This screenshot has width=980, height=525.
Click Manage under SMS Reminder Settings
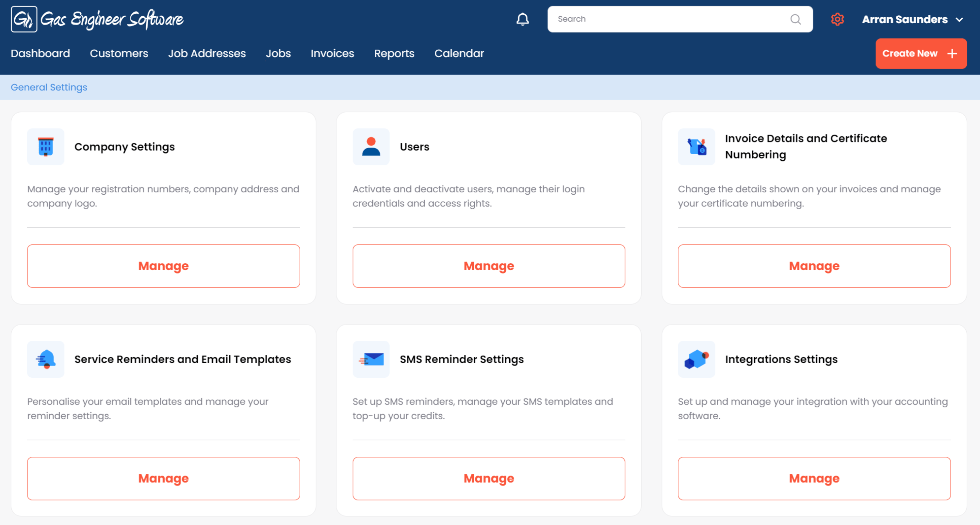[x=488, y=478]
